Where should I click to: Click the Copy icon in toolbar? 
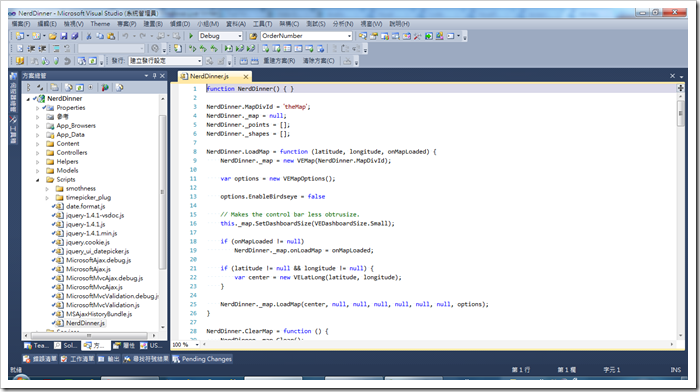[100, 36]
